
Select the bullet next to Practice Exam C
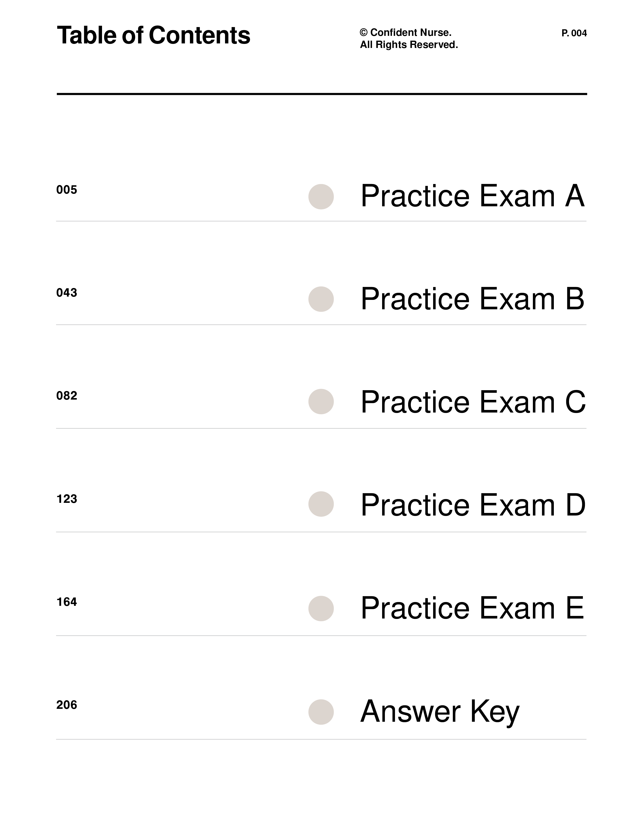click(321, 402)
